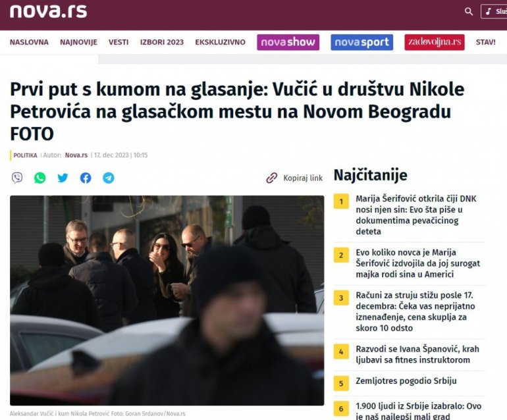Share article via Viber icon
The image size is (507, 420).
17,178
